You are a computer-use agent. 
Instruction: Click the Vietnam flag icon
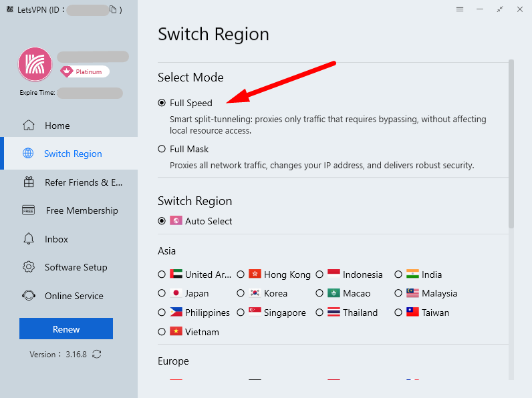point(176,331)
